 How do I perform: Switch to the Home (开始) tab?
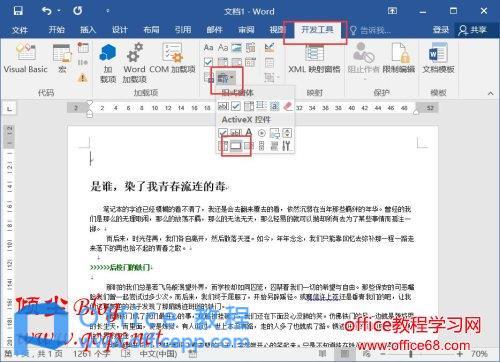tap(56, 30)
